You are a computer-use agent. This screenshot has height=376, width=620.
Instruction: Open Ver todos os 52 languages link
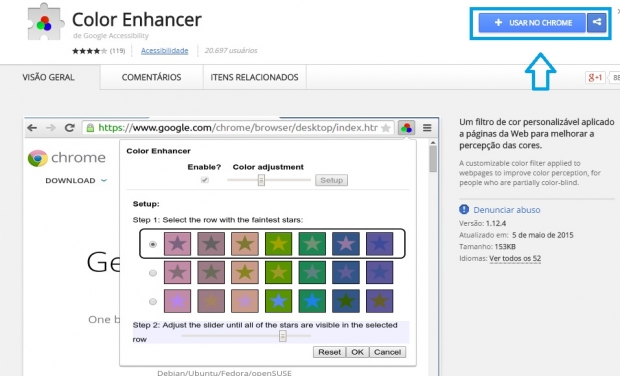tap(515, 259)
